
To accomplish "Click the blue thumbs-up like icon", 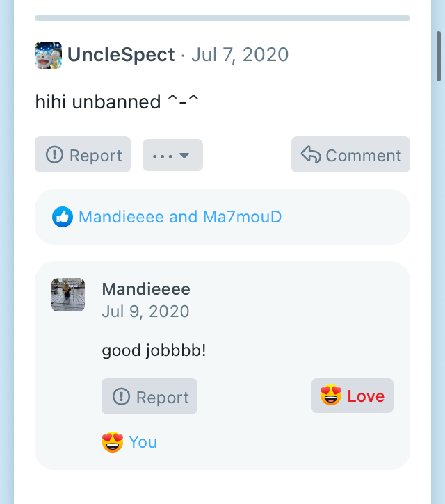I will tap(63, 217).
